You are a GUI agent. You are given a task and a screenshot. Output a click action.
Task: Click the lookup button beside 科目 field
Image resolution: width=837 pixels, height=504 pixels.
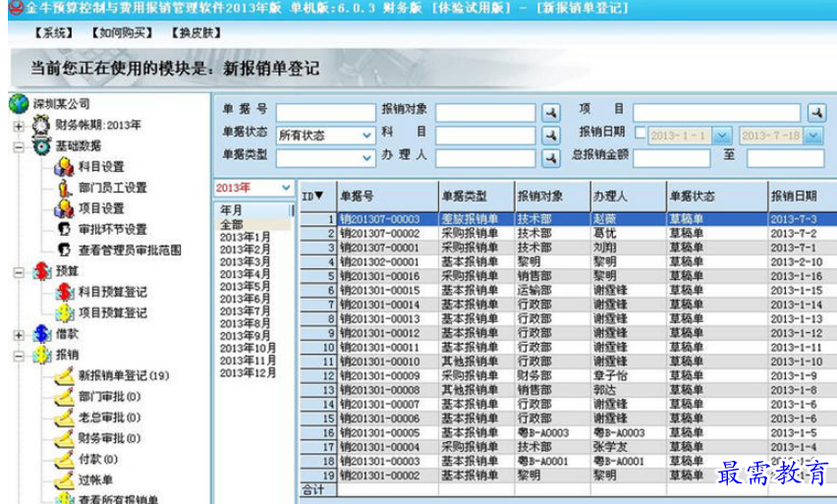551,135
